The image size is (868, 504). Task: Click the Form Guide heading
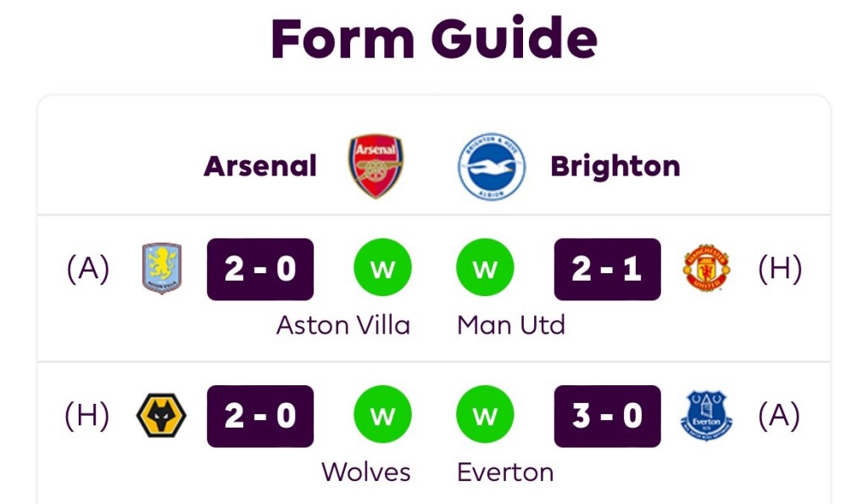pos(434,37)
